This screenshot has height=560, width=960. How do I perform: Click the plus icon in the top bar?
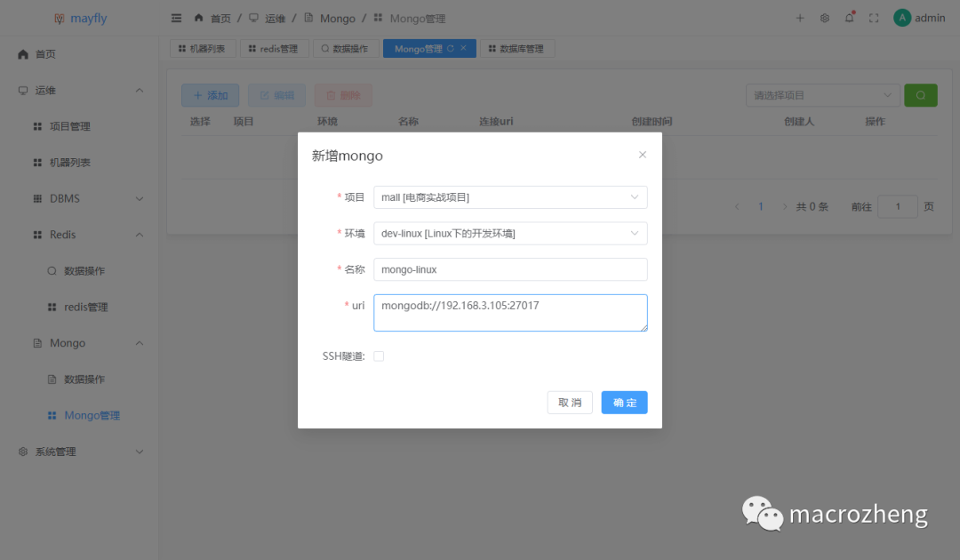799,17
